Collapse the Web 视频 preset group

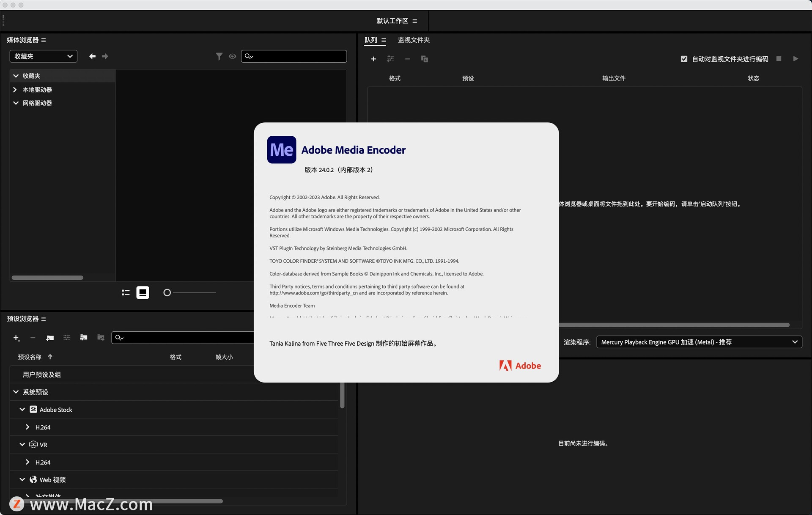point(22,479)
